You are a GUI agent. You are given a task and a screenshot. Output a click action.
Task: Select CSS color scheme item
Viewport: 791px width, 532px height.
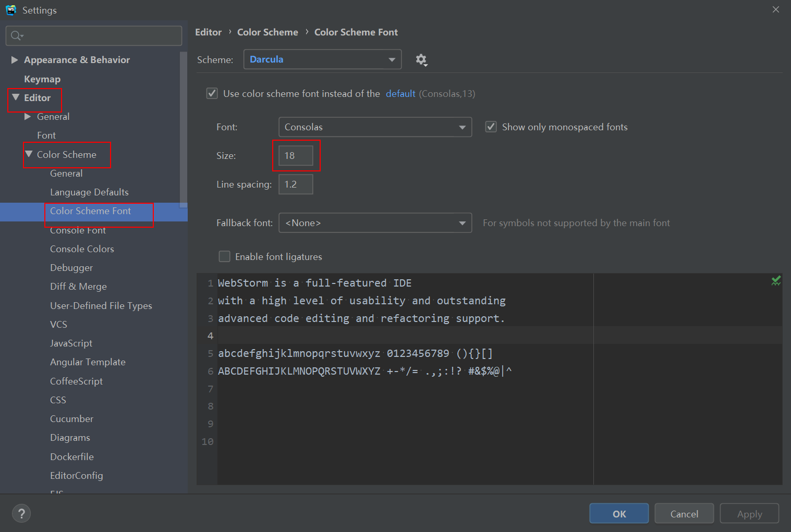click(58, 400)
